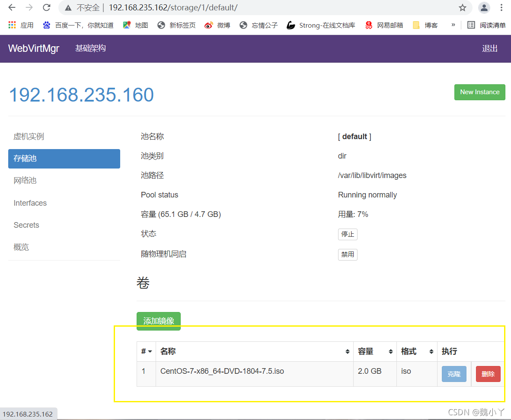Open the Strong-在线文档库 bookmark
Viewport: 511px width, 420px height.
(321, 25)
